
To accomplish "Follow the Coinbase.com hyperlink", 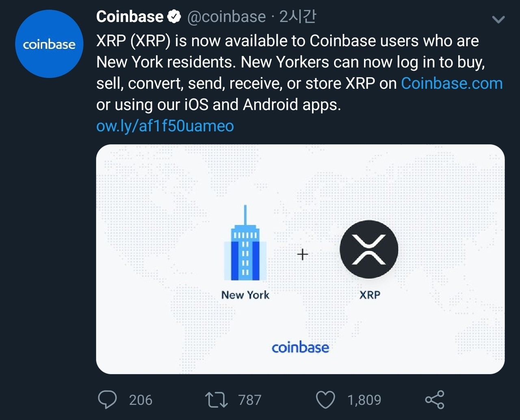I will (x=451, y=83).
